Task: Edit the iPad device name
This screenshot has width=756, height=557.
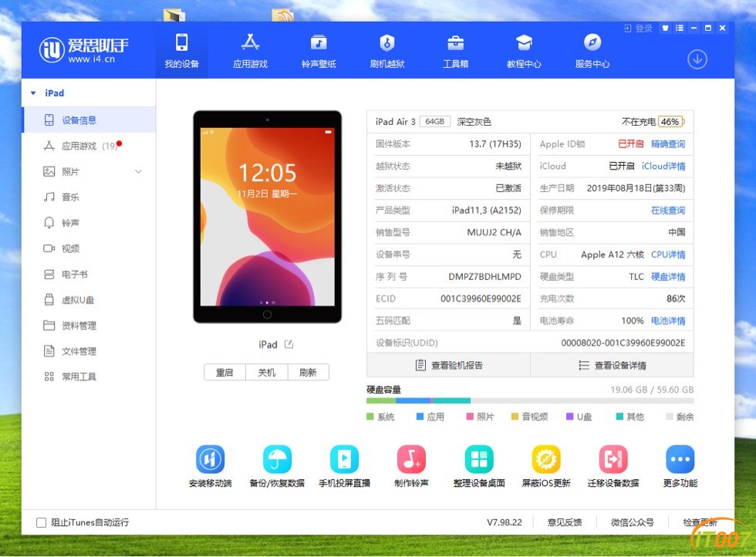Action: (289, 344)
